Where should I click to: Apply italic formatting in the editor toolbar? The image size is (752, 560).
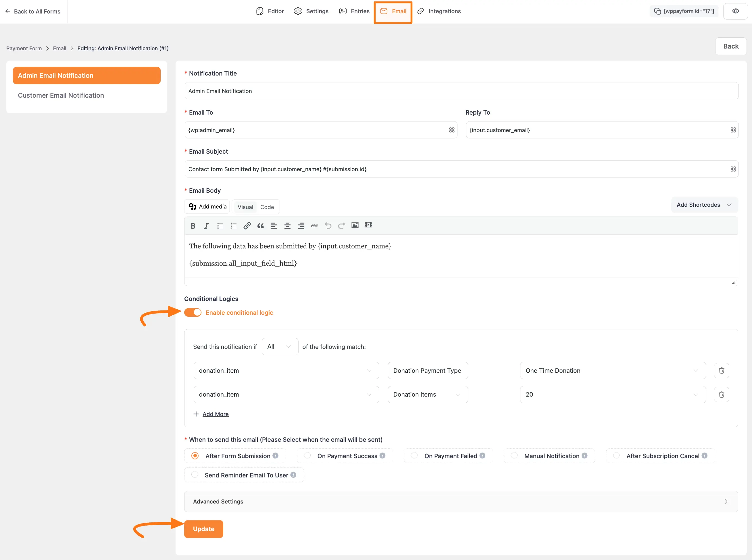coord(206,225)
